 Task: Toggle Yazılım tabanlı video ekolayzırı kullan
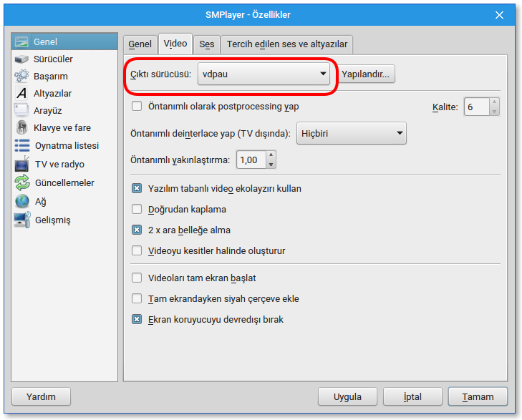(137, 189)
